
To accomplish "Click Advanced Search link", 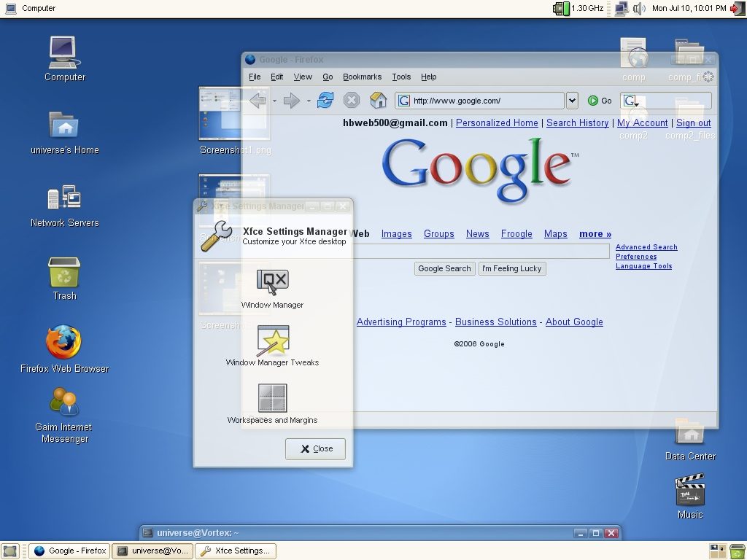I will (x=646, y=246).
